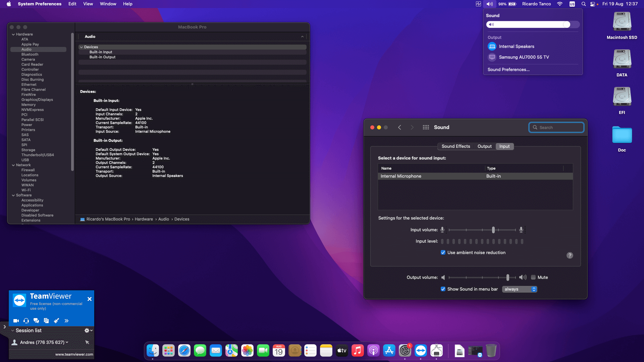Viewport: 644px width, 362px height.
Task: Open the always frequency dropdown
Action: (x=519, y=289)
